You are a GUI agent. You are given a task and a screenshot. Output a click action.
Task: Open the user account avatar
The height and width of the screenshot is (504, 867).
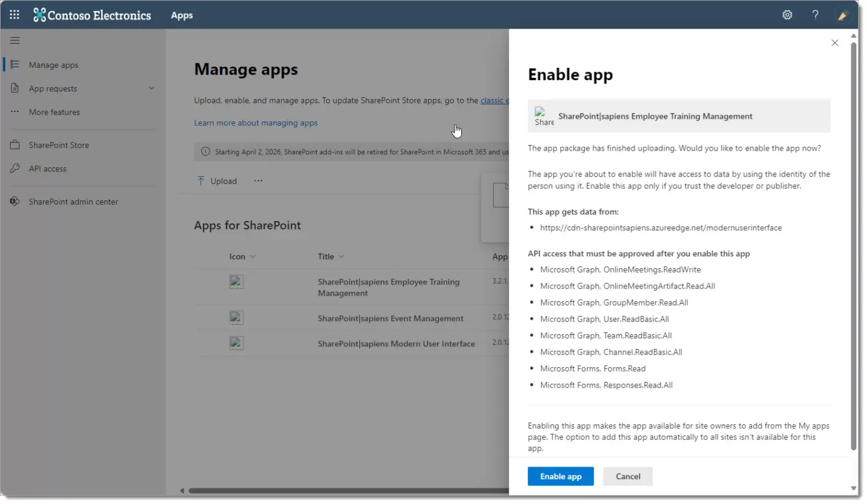click(843, 15)
